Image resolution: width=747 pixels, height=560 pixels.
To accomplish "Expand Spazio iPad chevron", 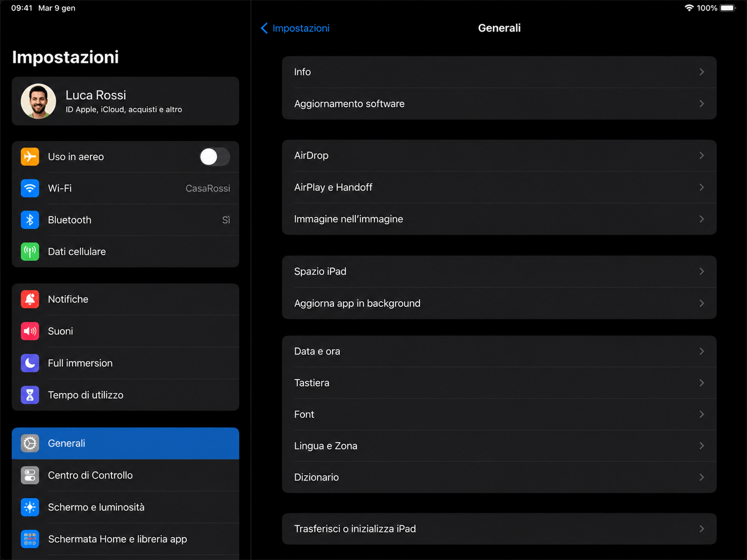I will (x=702, y=271).
